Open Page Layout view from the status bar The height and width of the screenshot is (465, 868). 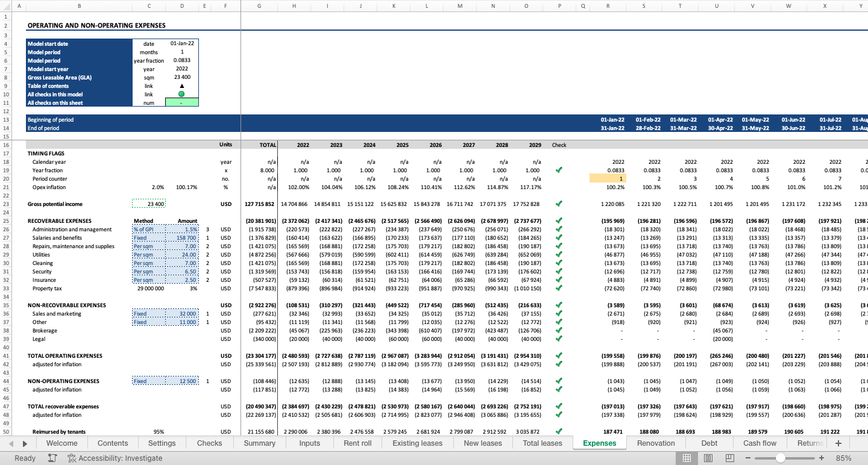708,458
